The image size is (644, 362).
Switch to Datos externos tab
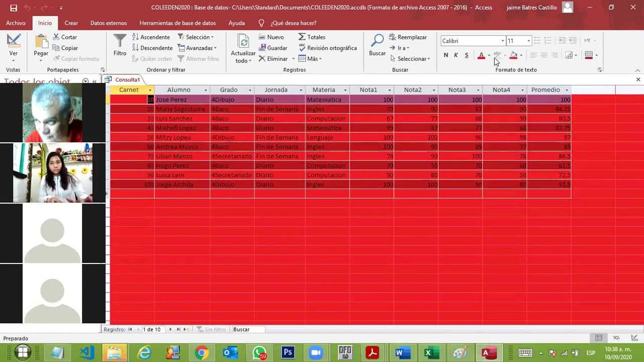(109, 23)
